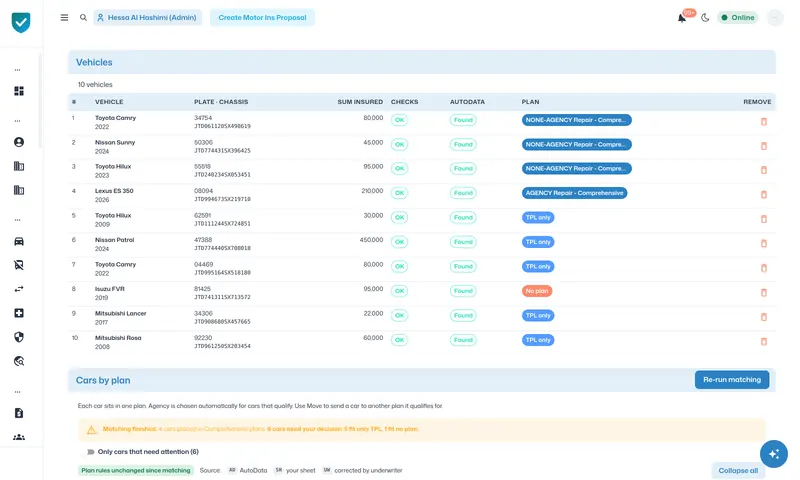The image size is (800, 480).
Task: Click the PLAN column header
Action: pyautogui.click(x=530, y=102)
